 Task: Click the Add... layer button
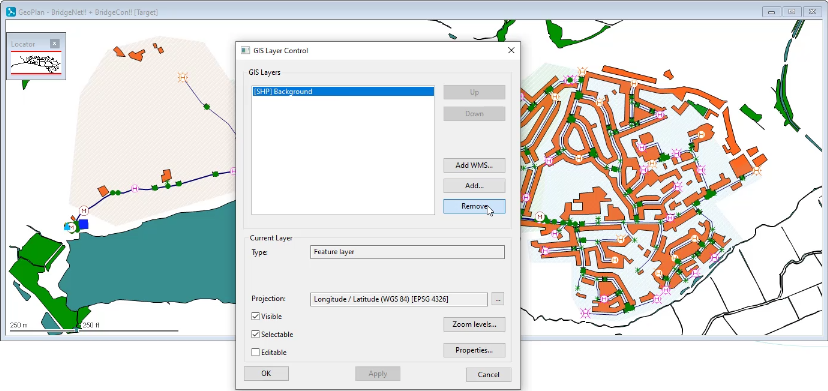pyautogui.click(x=474, y=186)
